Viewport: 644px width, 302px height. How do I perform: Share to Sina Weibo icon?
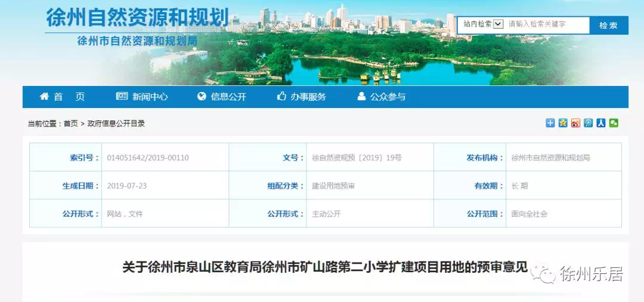[576, 123]
